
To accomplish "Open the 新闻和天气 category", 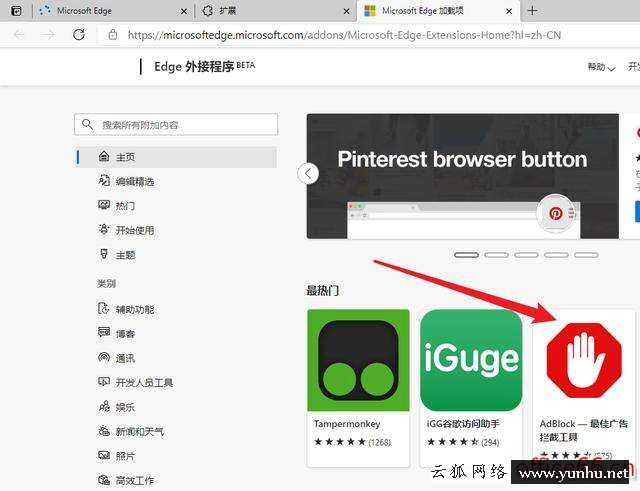I will click(x=140, y=431).
